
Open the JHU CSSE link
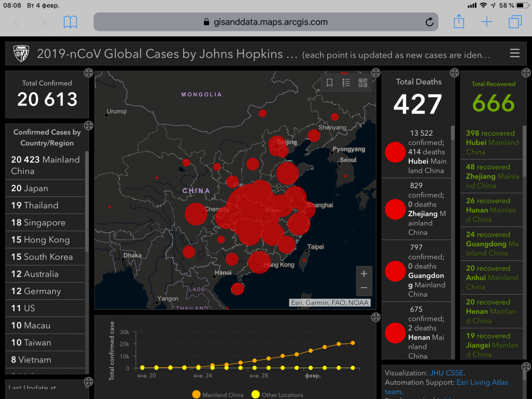tap(447, 373)
